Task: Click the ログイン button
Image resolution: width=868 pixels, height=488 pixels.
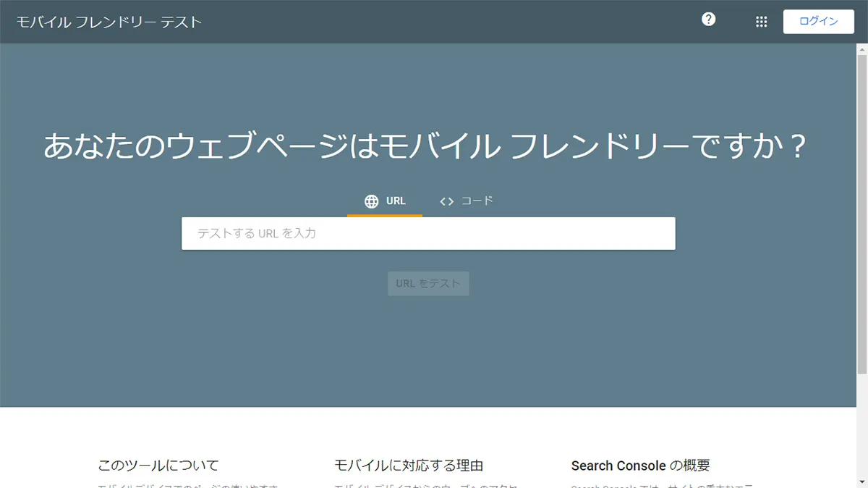Action: (x=818, y=21)
